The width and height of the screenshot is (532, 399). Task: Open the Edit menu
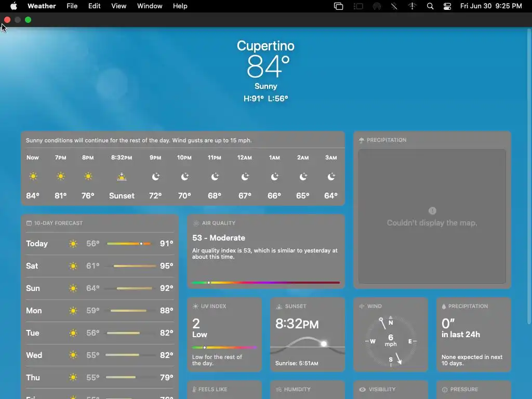[95, 6]
